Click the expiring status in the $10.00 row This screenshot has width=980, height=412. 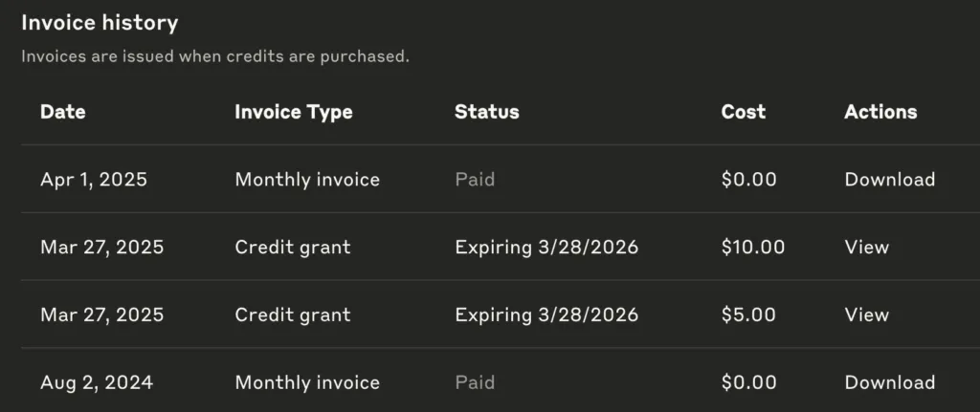pyautogui.click(x=546, y=248)
